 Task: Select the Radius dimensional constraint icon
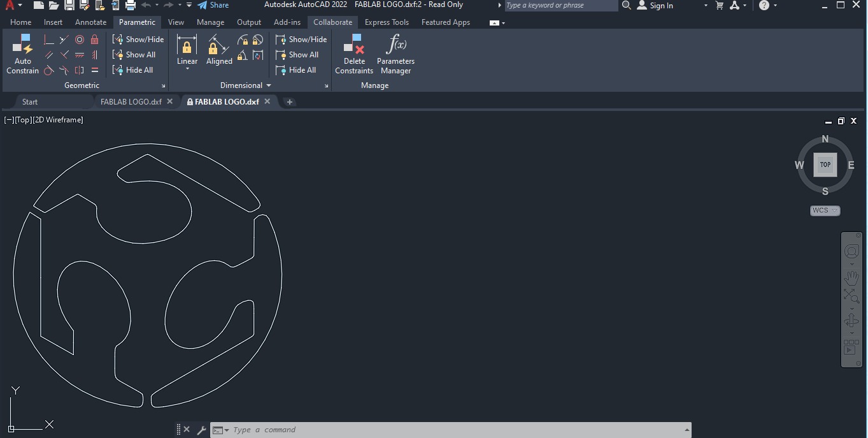243,40
